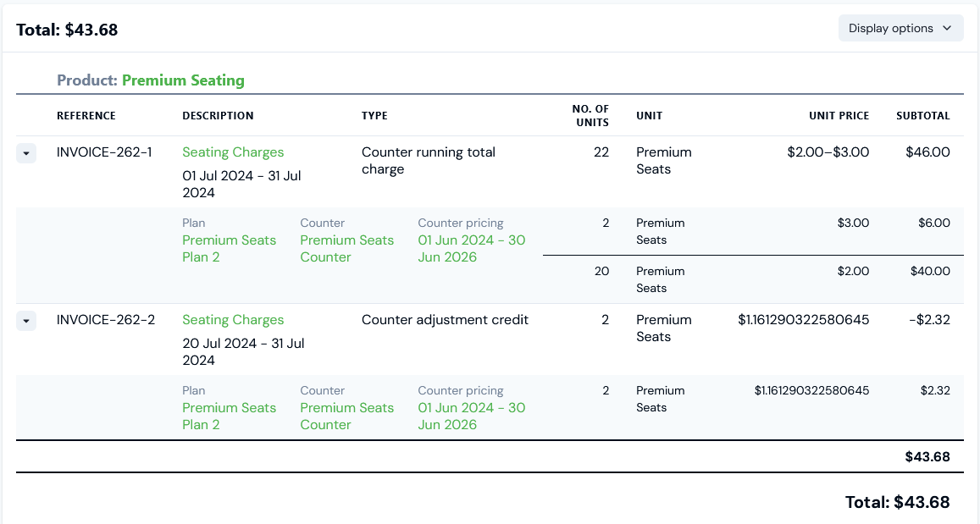Open Premium Seats Counter under INVOICE-262-2
The width and height of the screenshot is (980, 524).
(346, 416)
